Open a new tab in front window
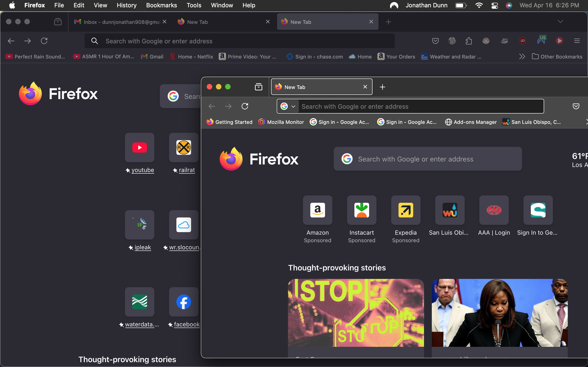This screenshot has height=367, width=588. pos(382,87)
